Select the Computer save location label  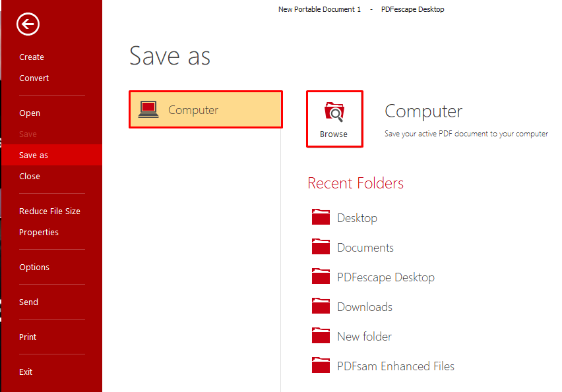[x=193, y=110]
